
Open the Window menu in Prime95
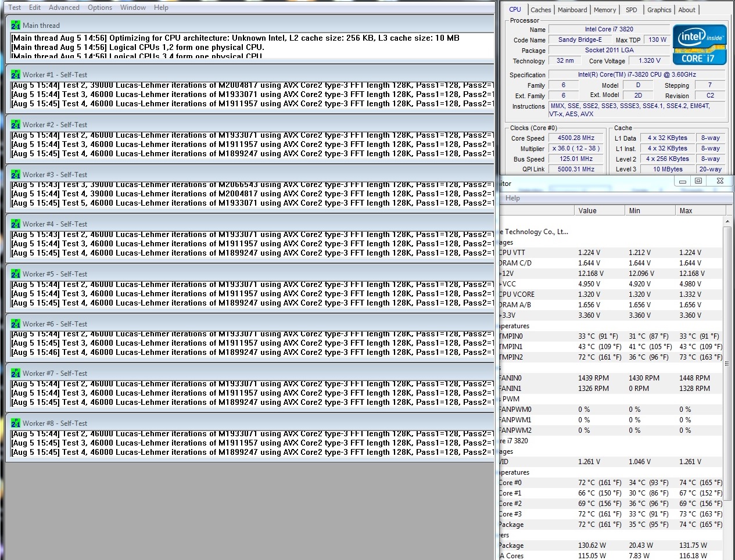pos(133,8)
